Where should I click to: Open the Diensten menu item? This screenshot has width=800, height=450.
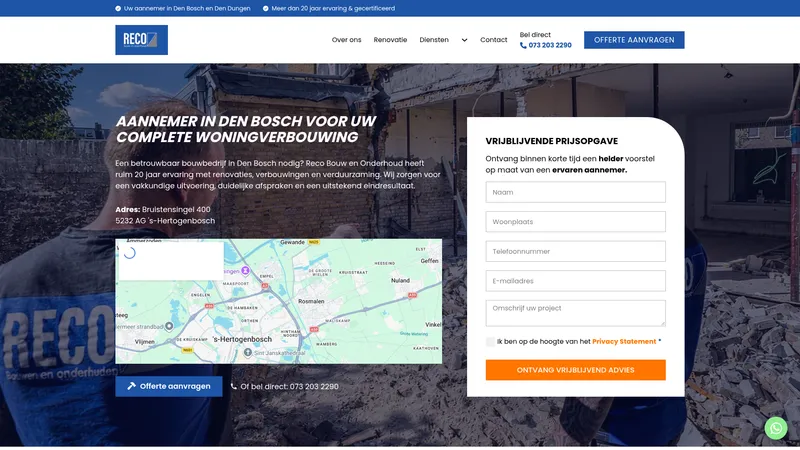click(x=434, y=40)
